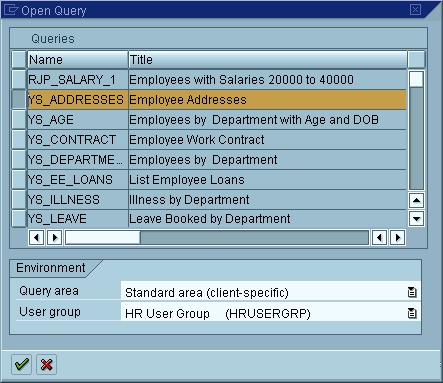Cancel the dialog with the red X button
Screen dimensions: 443x383
(46, 364)
